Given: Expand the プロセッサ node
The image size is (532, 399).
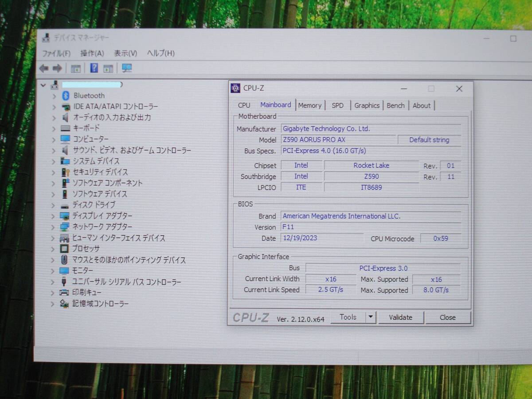Looking at the screenshot, I should tap(53, 249).
